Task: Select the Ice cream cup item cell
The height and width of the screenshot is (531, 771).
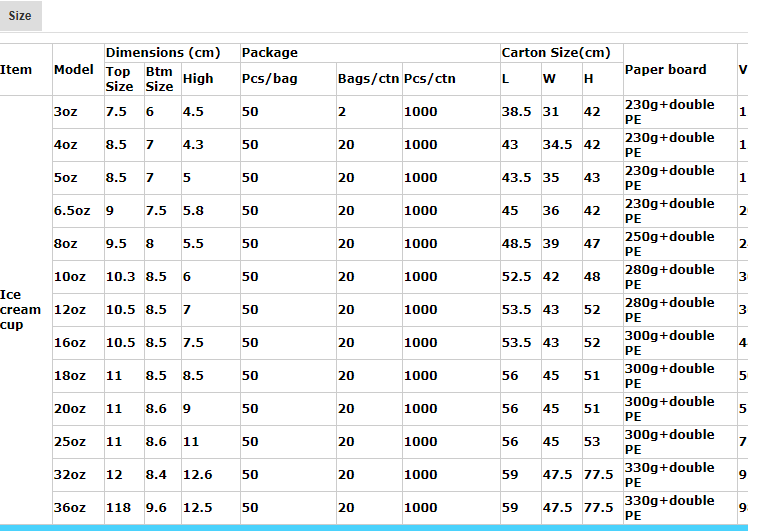Action: click(x=21, y=310)
